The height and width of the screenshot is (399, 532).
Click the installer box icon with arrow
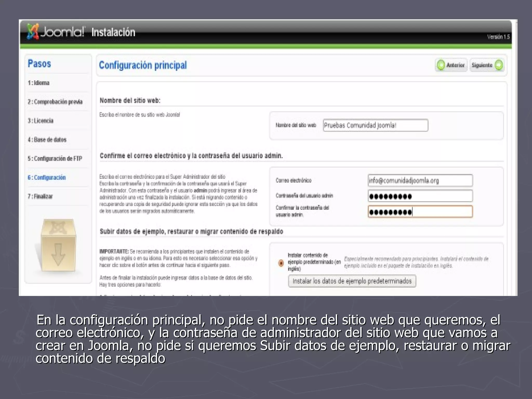coord(58,246)
